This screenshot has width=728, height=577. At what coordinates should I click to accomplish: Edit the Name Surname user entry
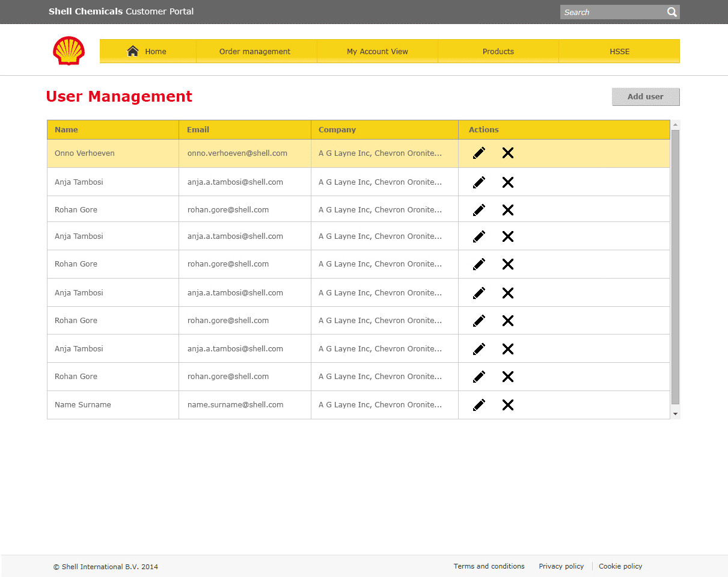479,405
